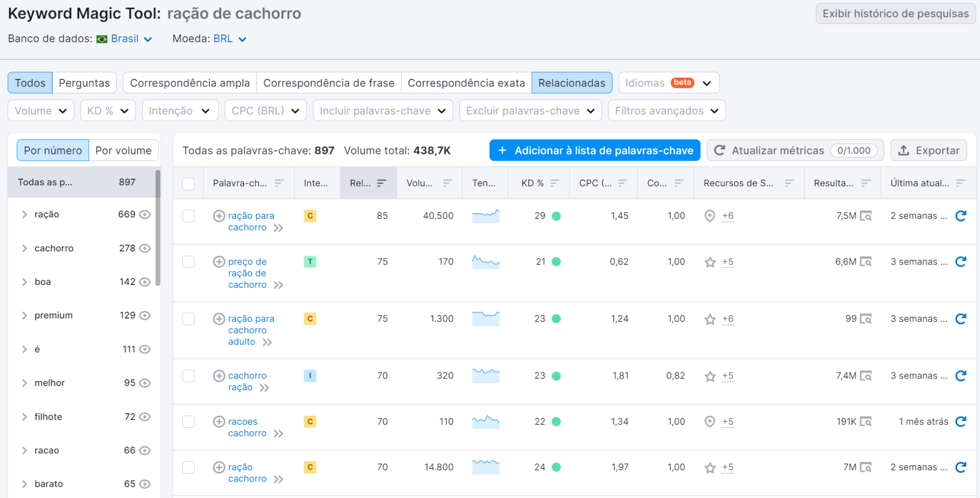This screenshot has height=498, width=980.
Task: Select the Relacionadas tab
Action: click(x=572, y=83)
